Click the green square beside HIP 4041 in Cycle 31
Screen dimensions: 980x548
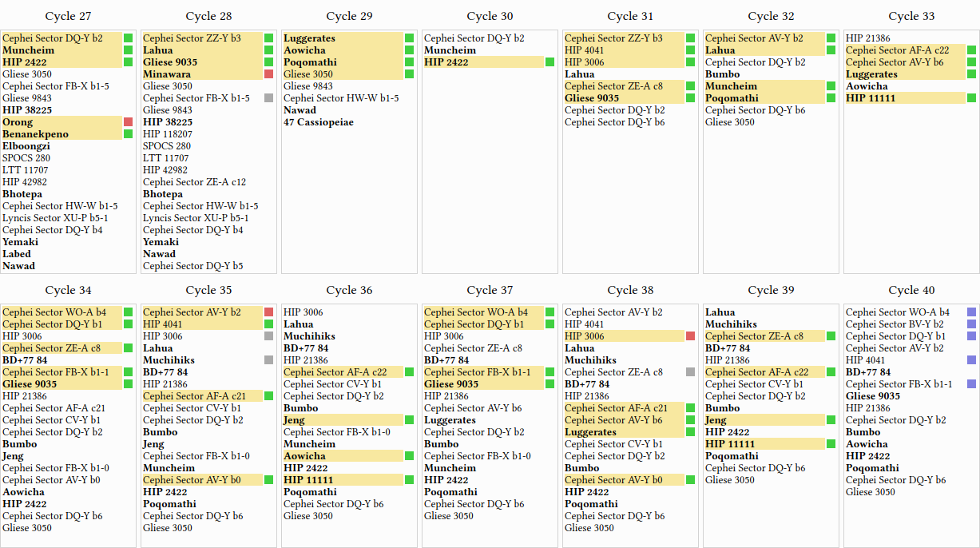click(690, 50)
